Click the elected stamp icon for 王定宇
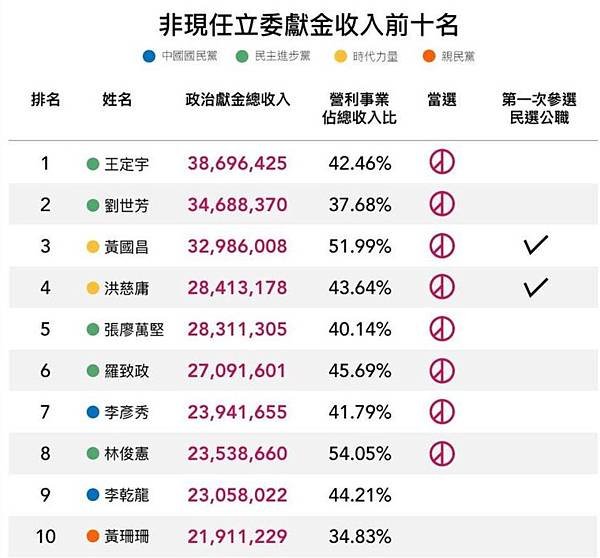 (442, 162)
